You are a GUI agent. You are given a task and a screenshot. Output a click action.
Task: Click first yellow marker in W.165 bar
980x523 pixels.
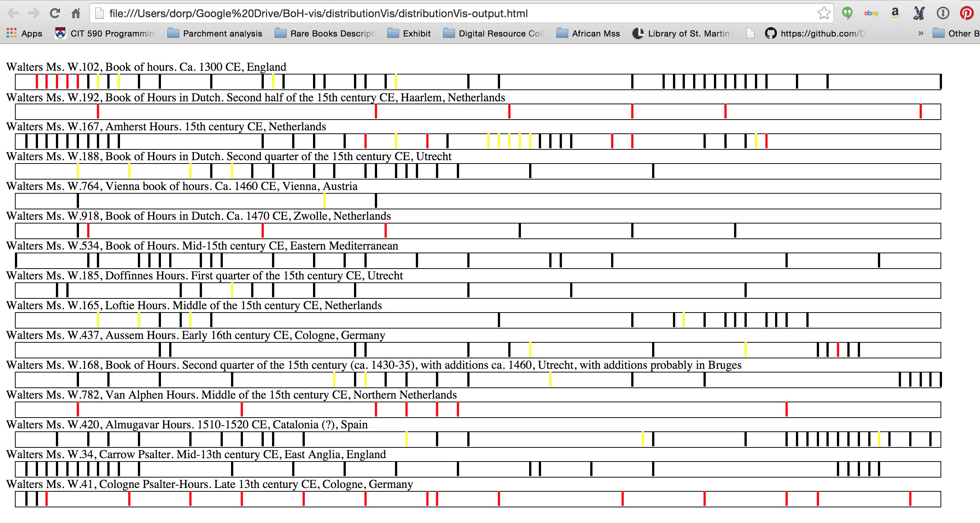click(98, 320)
